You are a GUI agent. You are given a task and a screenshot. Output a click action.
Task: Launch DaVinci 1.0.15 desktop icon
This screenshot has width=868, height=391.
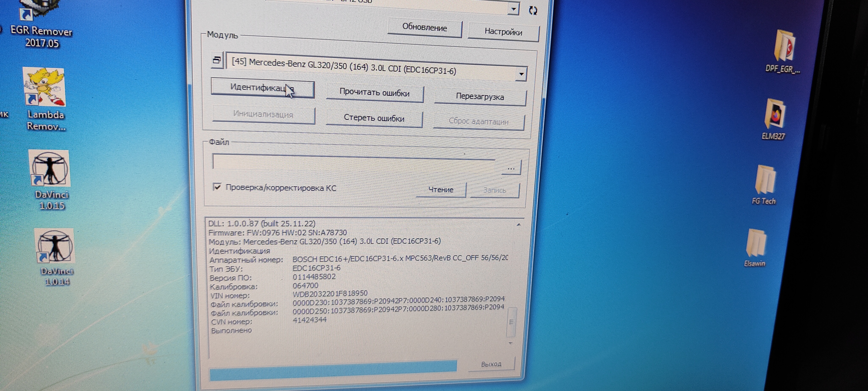pyautogui.click(x=50, y=169)
